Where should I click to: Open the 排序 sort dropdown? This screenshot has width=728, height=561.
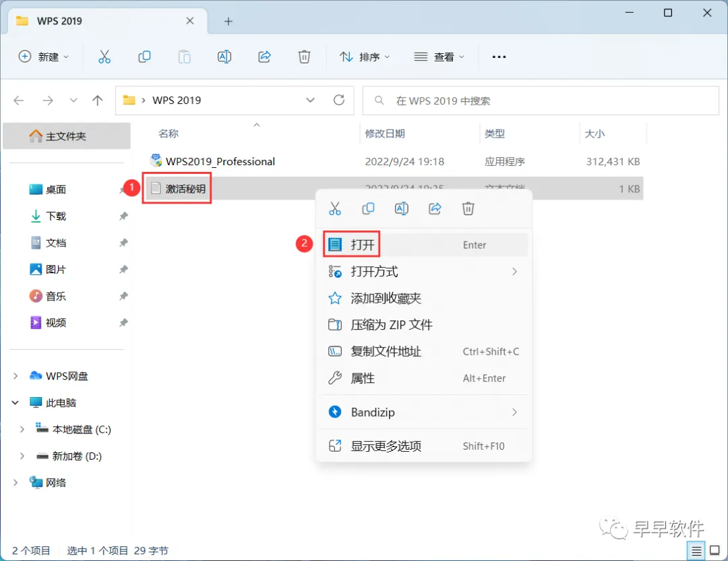point(365,57)
